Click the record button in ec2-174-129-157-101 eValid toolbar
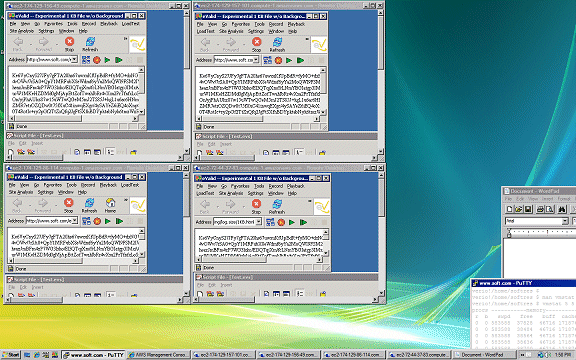 click(x=278, y=60)
